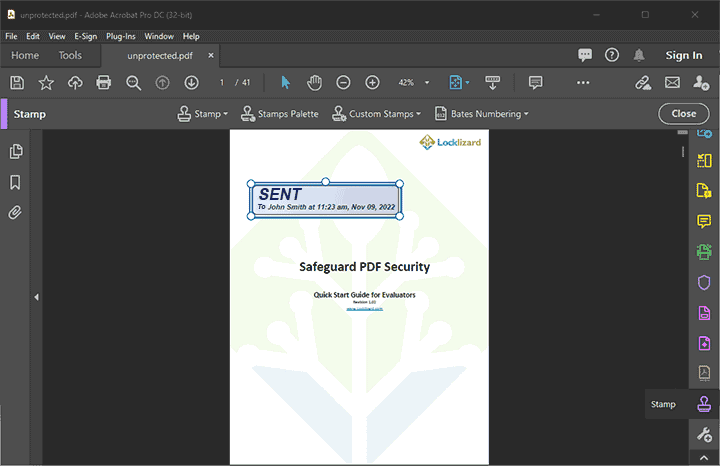Open the scrolling mode icon
Screen dimensions: 720x466
coord(493,83)
